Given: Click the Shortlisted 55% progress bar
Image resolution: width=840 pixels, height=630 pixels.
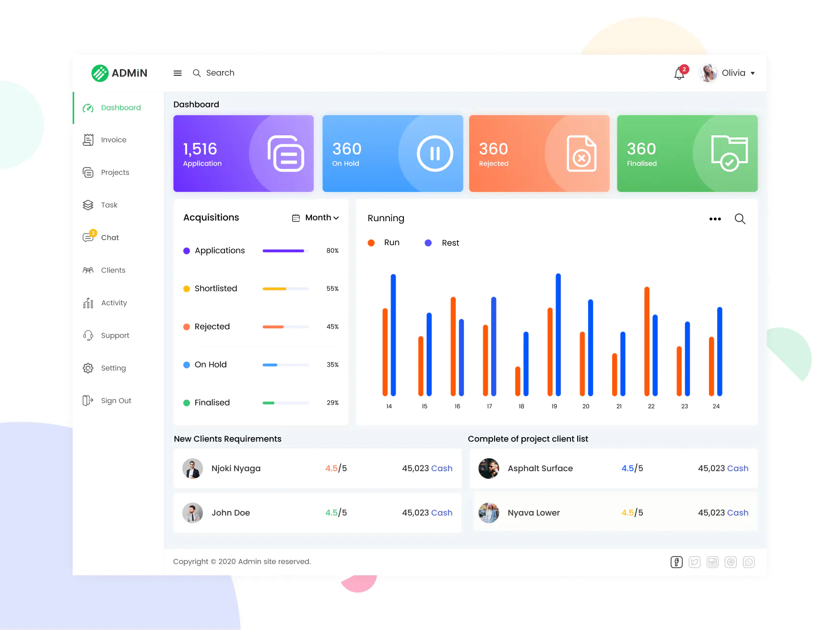Looking at the screenshot, I should click(285, 289).
